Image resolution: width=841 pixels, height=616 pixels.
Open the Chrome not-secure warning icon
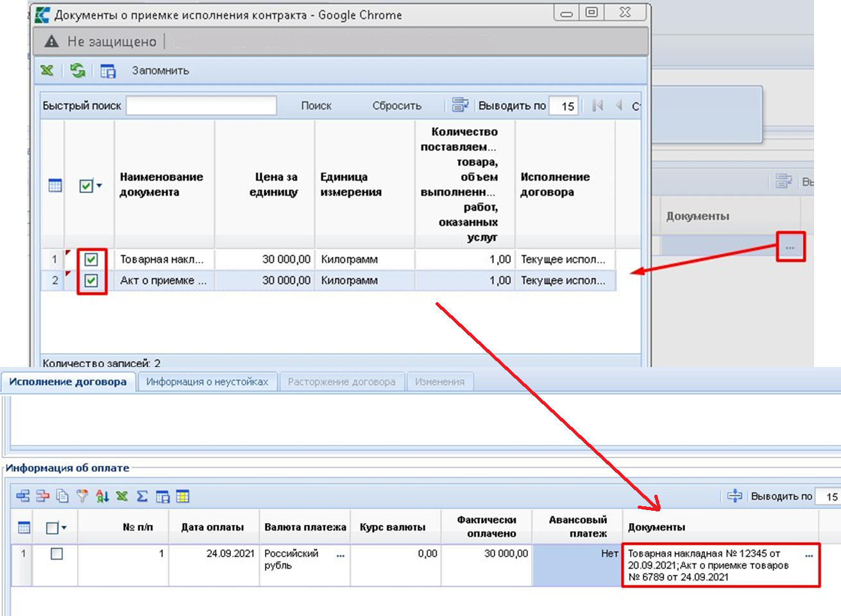51,42
